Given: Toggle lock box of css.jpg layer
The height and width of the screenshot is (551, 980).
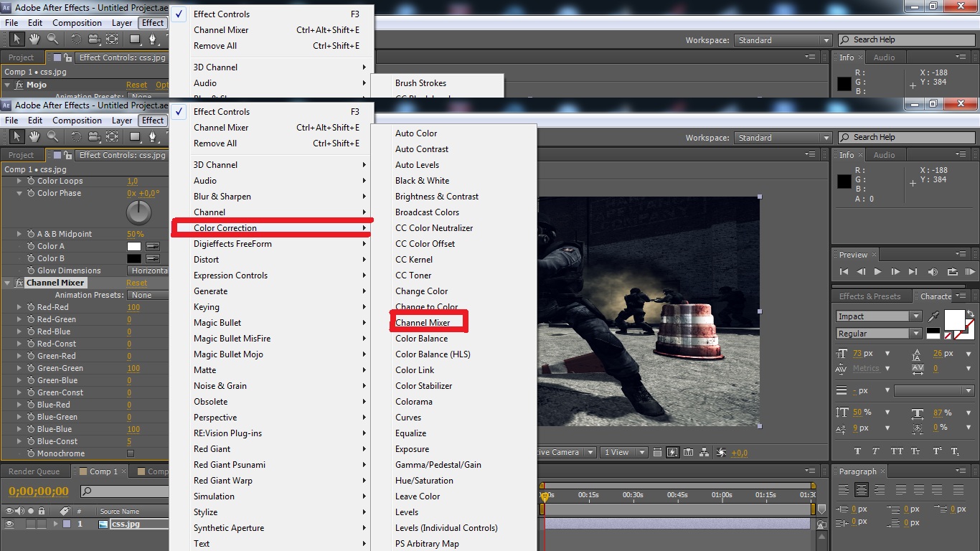Looking at the screenshot, I should pyautogui.click(x=42, y=524).
